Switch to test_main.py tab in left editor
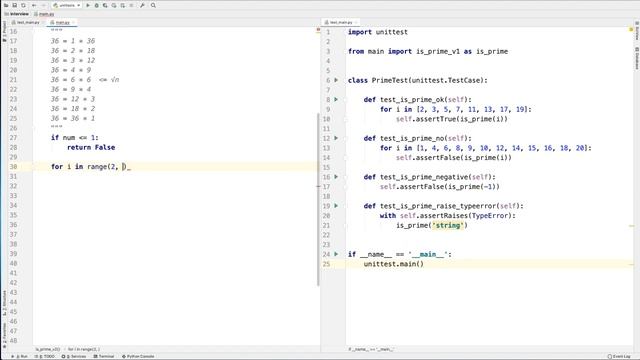The image size is (640, 360). tap(28, 22)
